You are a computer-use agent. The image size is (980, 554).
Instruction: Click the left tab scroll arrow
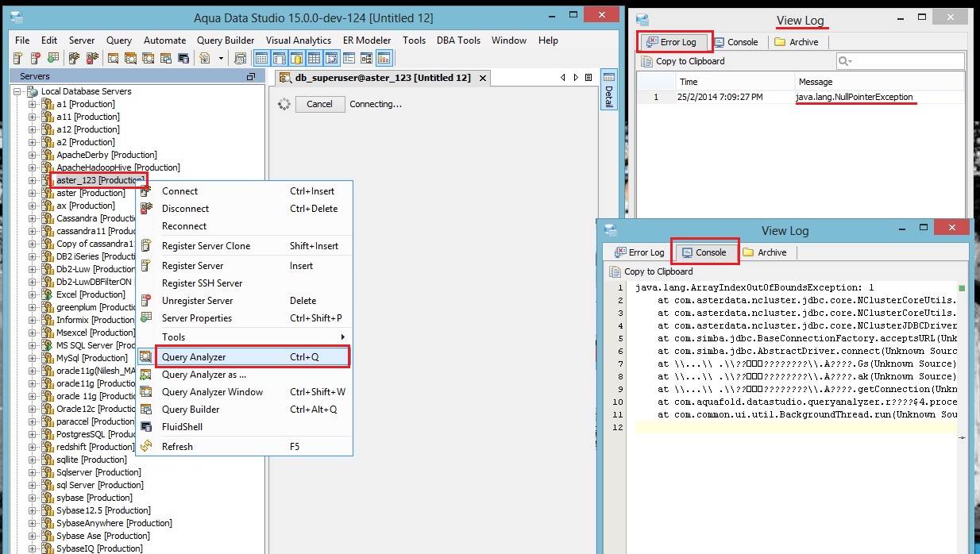coord(563,78)
